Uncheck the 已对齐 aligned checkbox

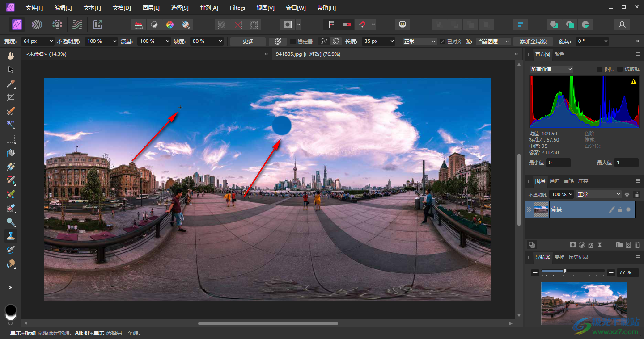[x=442, y=41]
